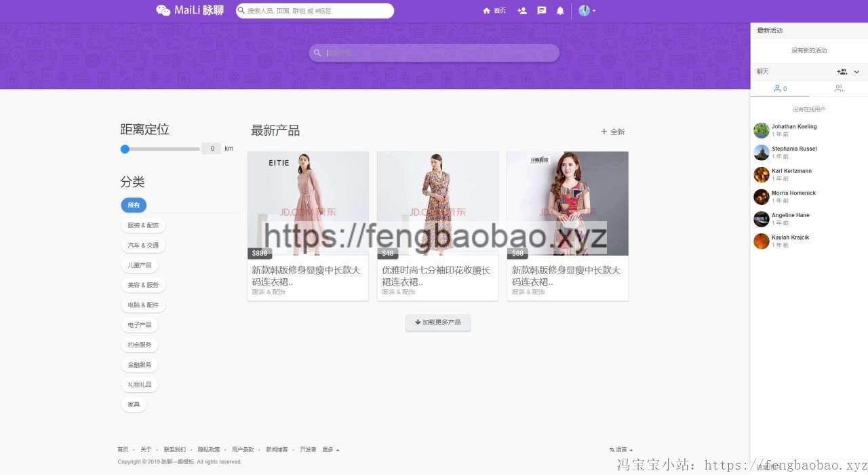Image resolution: width=868 pixels, height=475 pixels.
Task: Click the 全新 plus button
Action: [x=613, y=132]
